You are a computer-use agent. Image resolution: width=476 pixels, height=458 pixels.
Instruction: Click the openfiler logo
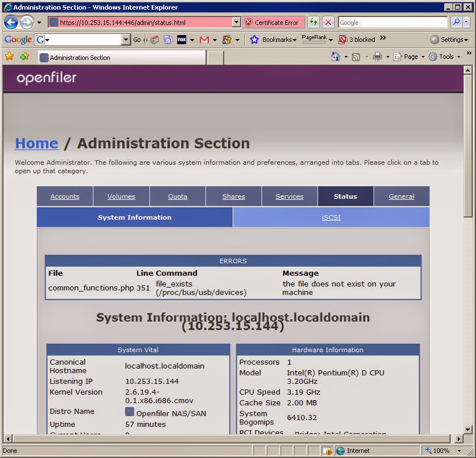click(46, 78)
